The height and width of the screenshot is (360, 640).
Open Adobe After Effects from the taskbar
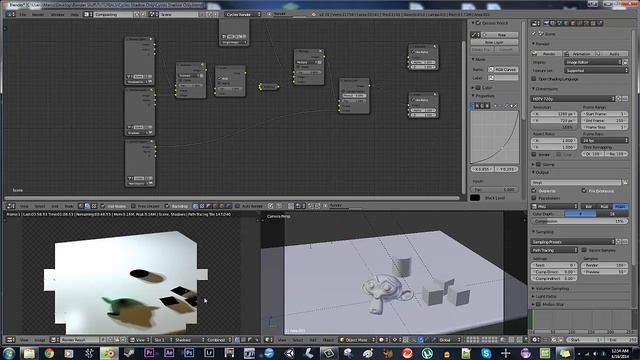pos(169,353)
